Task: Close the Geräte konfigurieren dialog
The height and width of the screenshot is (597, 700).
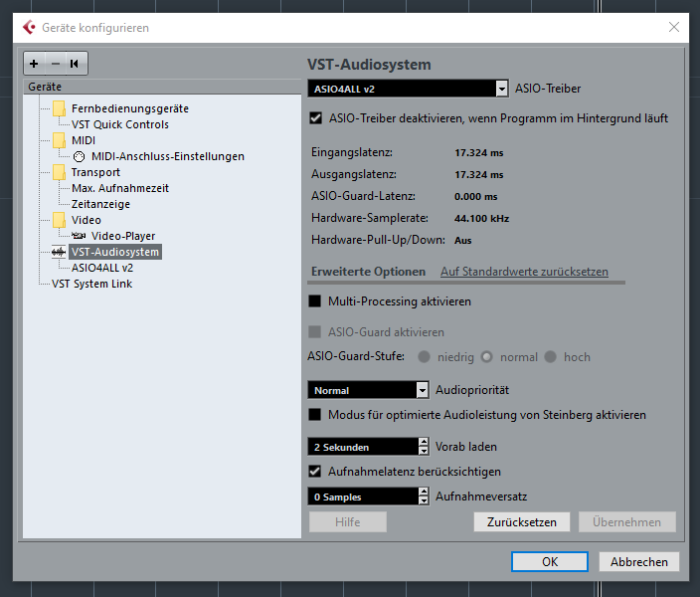Action: (674, 27)
